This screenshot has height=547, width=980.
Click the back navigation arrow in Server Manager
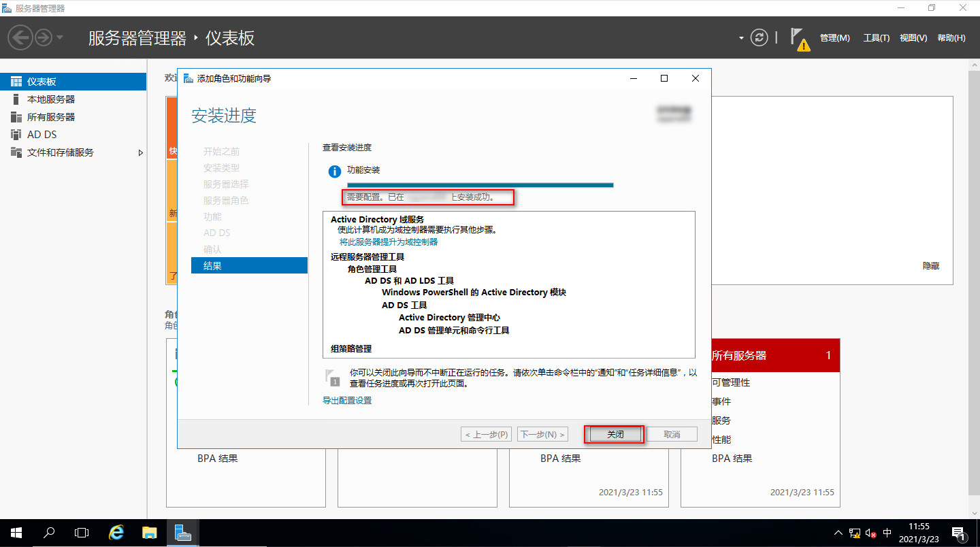coord(20,37)
